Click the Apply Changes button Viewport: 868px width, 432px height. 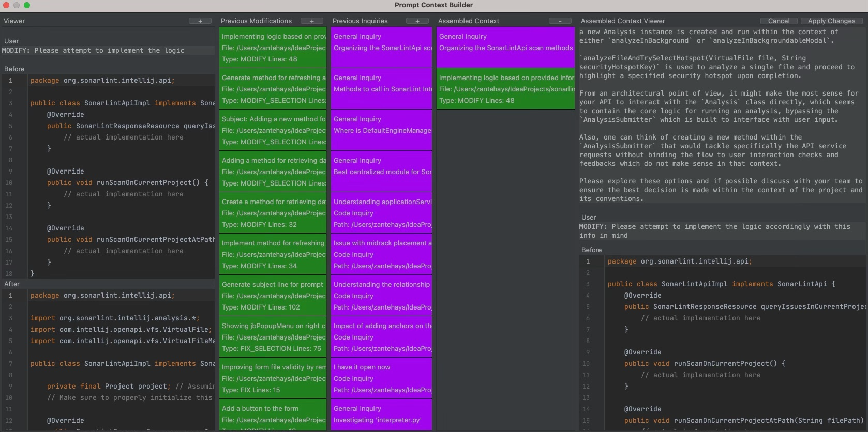click(x=832, y=21)
